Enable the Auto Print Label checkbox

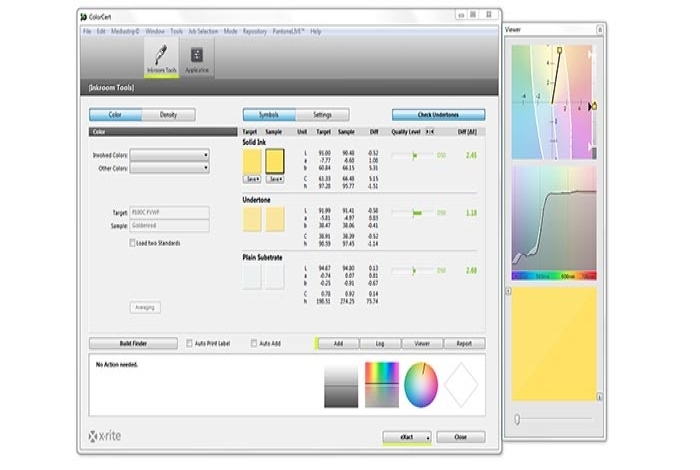(x=189, y=343)
